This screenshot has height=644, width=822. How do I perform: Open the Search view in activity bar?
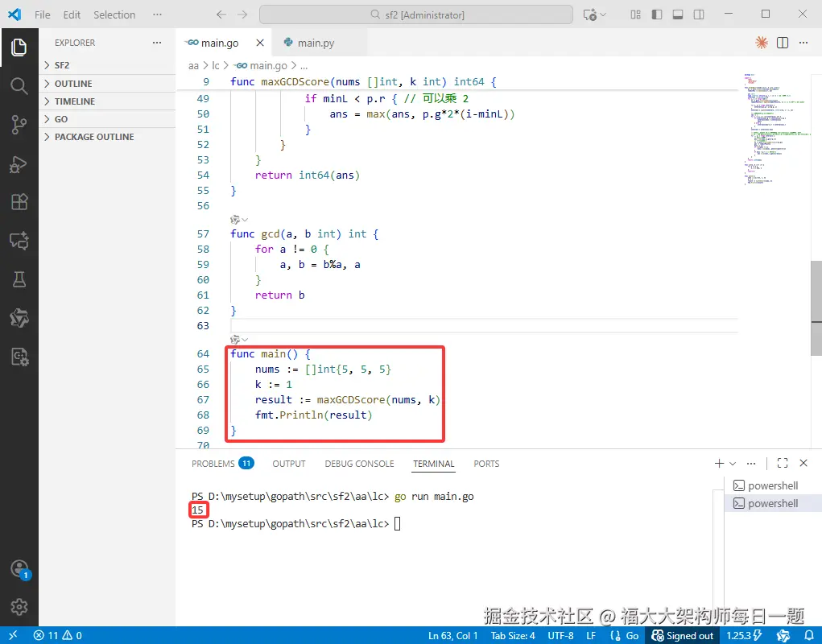click(x=19, y=86)
